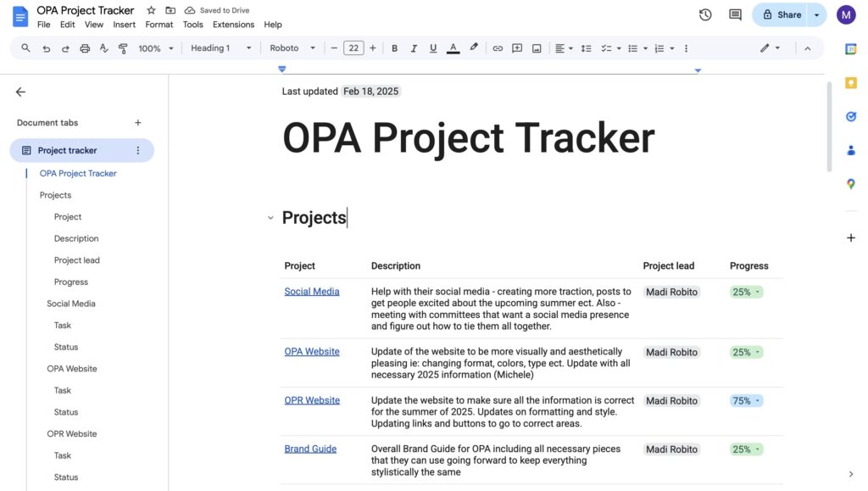Viewport: 868px width, 491px height.
Task: Open version history clock icon
Action: coord(705,14)
